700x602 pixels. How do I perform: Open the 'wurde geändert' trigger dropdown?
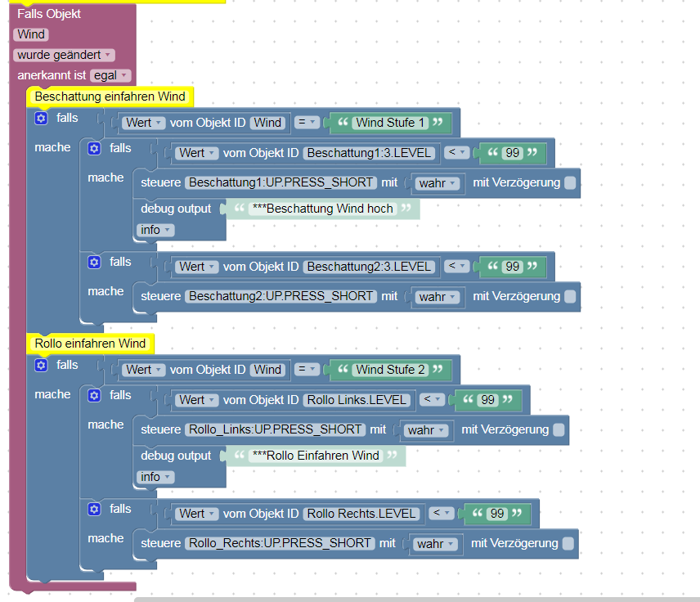pyautogui.click(x=65, y=55)
